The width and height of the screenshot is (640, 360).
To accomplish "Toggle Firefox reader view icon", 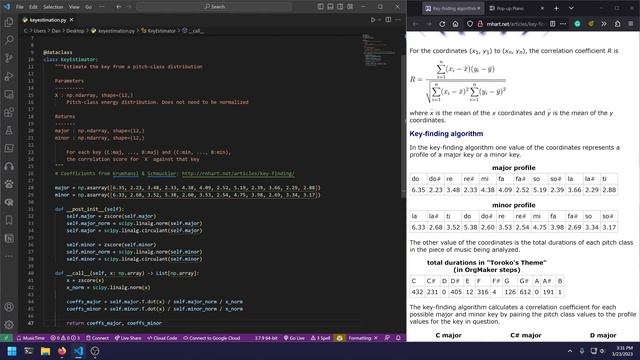I will [552, 24].
